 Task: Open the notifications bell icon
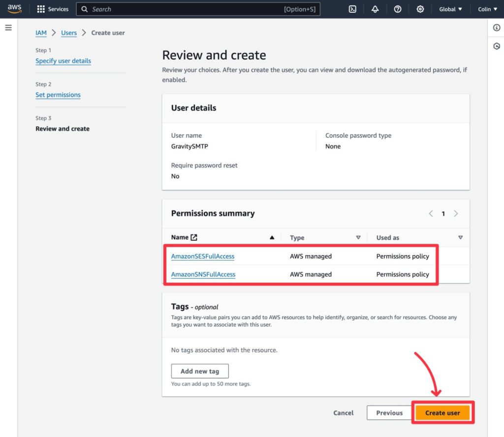pyautogui.click(x=375, y=9)
